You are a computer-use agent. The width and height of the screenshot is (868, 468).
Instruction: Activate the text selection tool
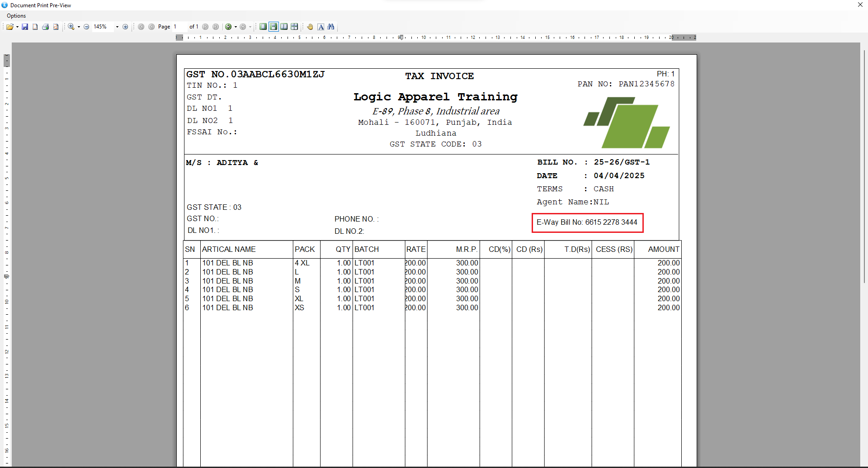pyautogui.click(x=321, y=27)
